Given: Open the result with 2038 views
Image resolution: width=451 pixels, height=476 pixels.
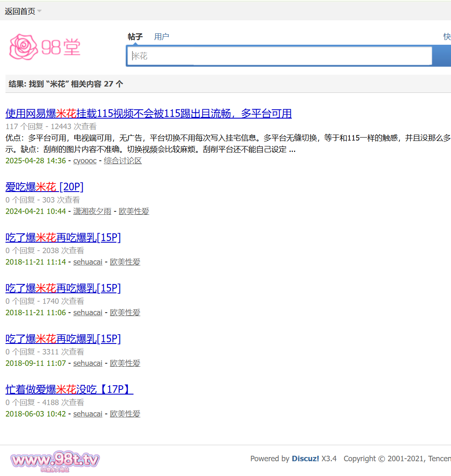Looking at the screenshot, I should click(x=63, y=238).
